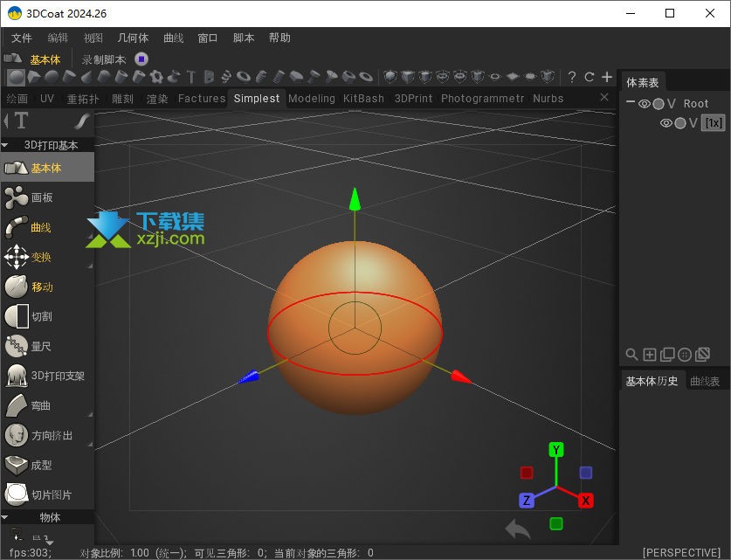Add a new volume with the plus-square icon

[x=650, y=355]
